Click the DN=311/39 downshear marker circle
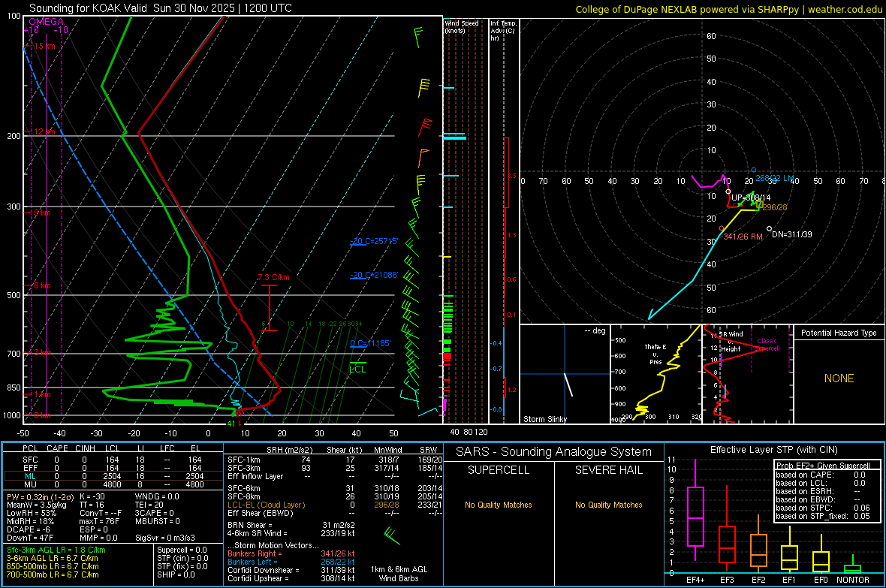This screenshot has height=588, width=886. 769,228
